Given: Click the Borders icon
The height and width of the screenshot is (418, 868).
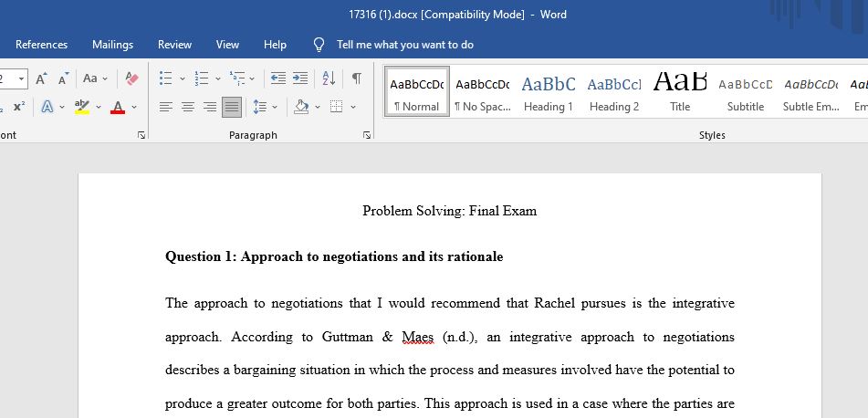Looking at the screenshot, I should tap(337, 106).
